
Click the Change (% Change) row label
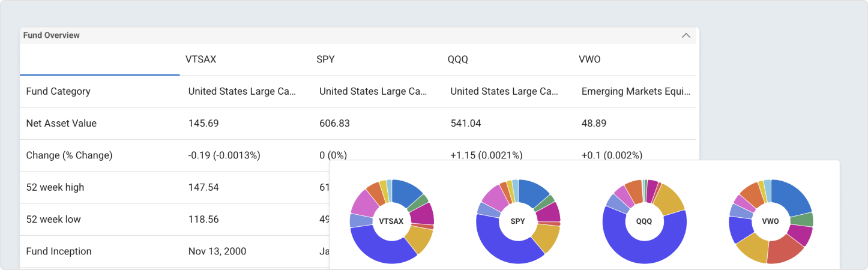69,155
